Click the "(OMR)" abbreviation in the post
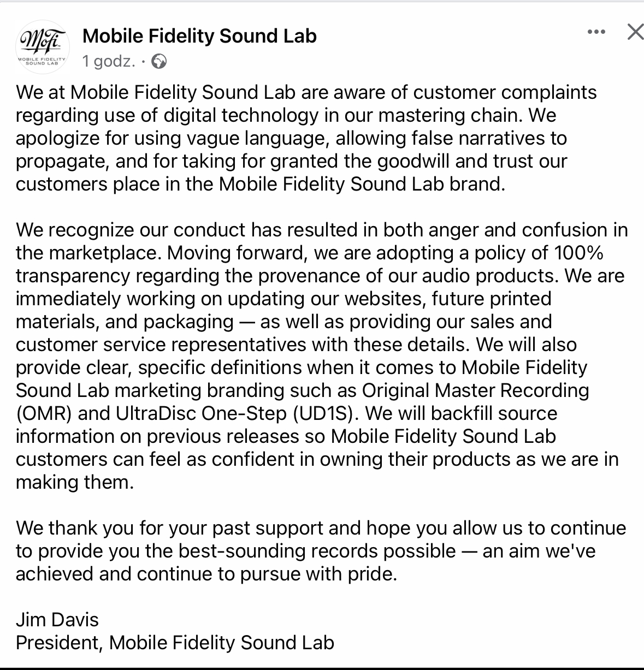Viewport: 644px width, 670px height. point(44,413)
